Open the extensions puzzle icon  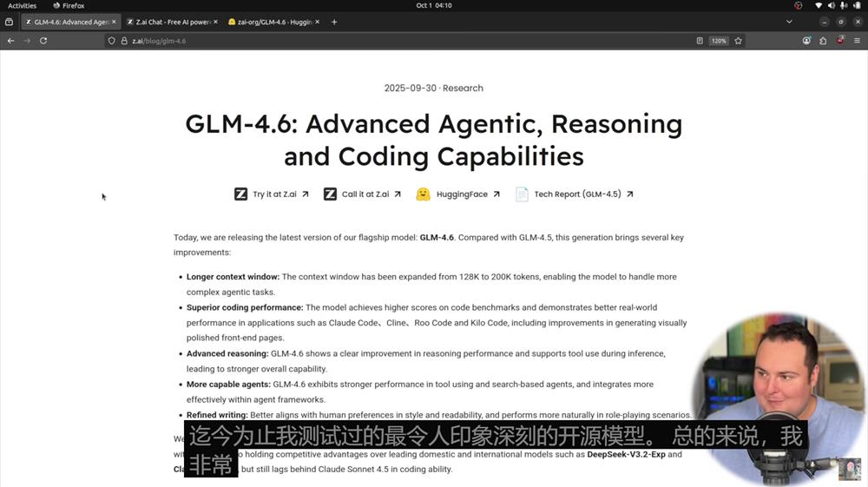[823, 41]
